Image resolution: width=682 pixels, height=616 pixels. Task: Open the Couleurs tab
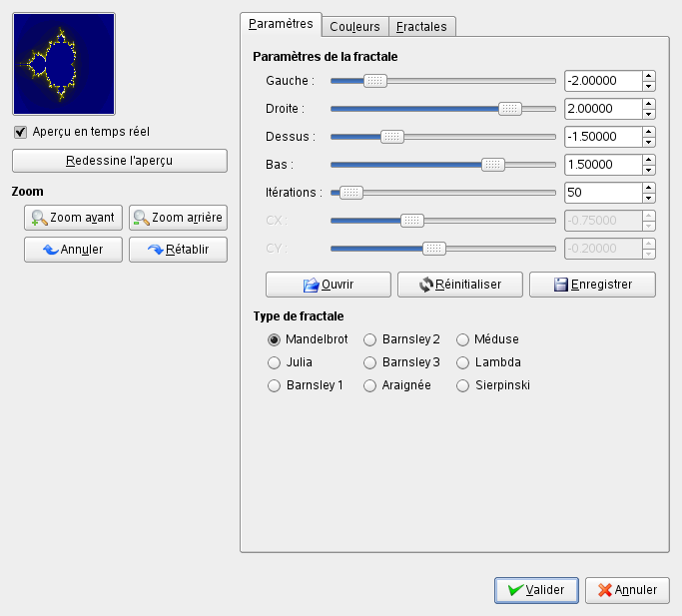click(x=354, y=27)
